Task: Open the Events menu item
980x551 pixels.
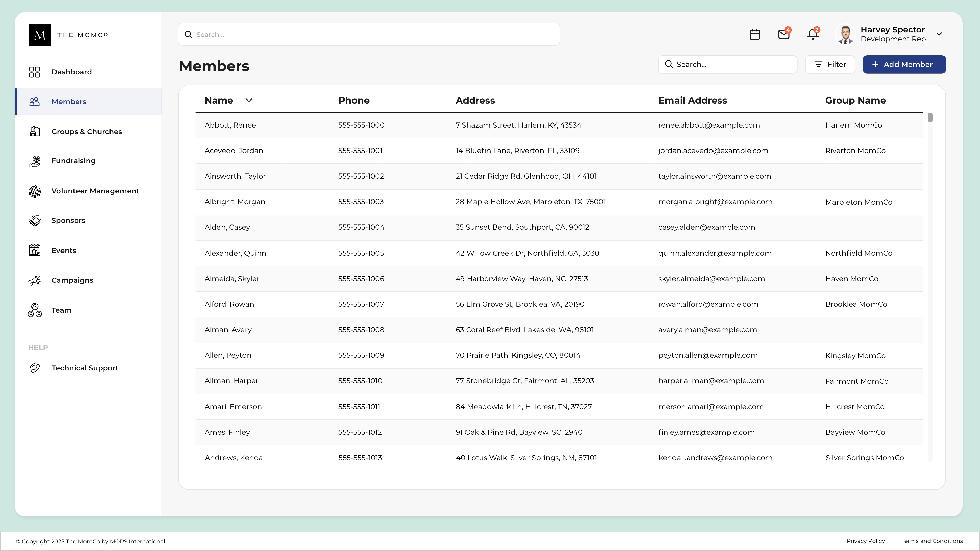Action: pyautogui.click(x=64, y=251)
